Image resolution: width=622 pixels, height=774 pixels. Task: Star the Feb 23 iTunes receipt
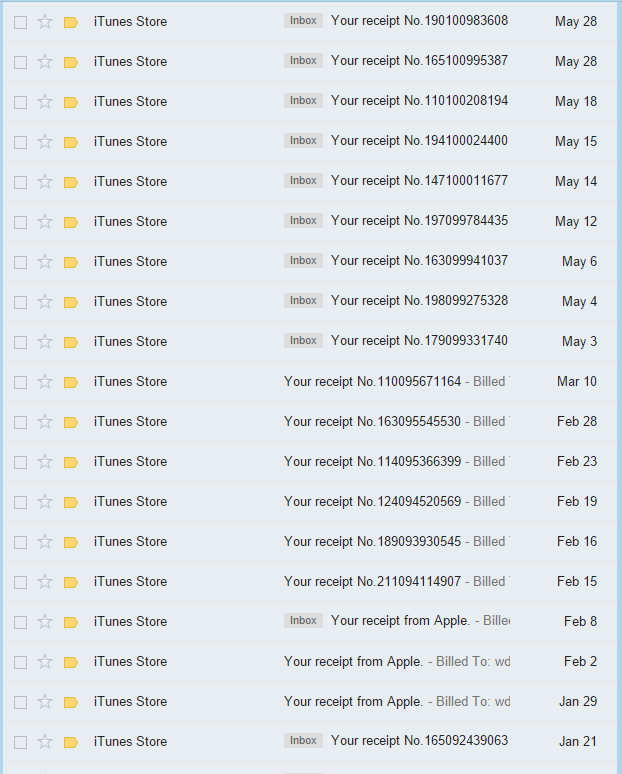pyautogui.click(x=45, y=462)
